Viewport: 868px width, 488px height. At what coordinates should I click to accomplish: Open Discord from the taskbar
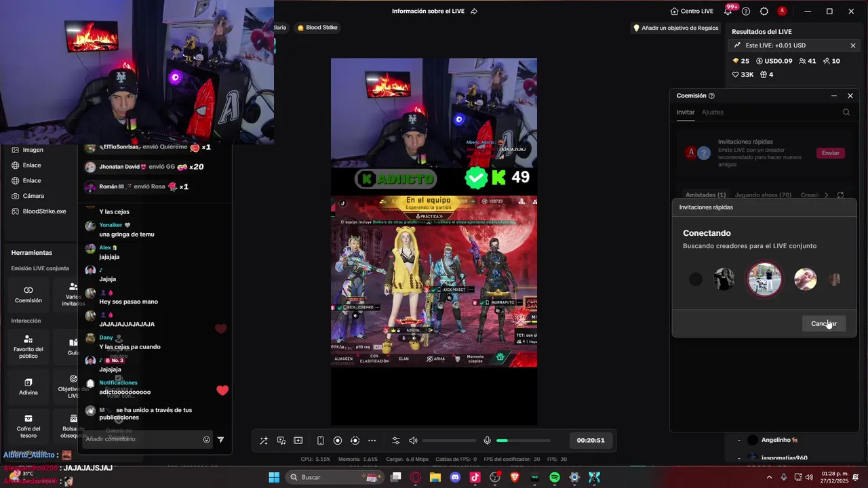(x=455, y=477)
